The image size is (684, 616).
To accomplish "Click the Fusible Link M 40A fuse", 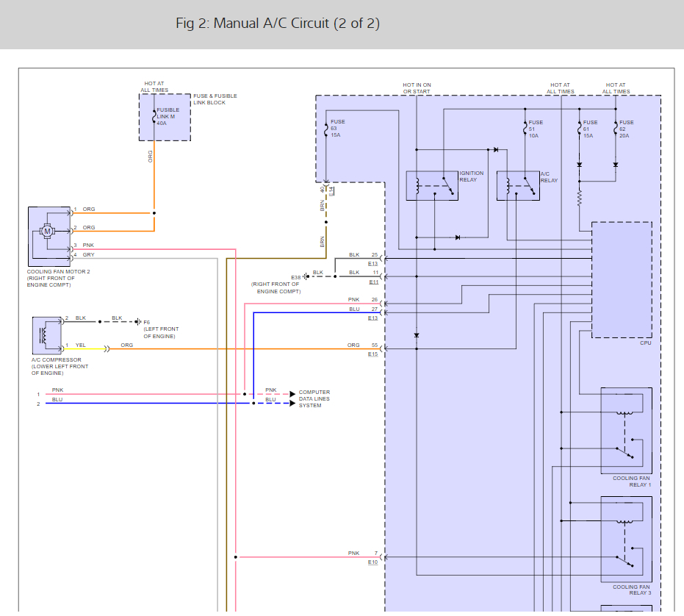I will [154, 117].
